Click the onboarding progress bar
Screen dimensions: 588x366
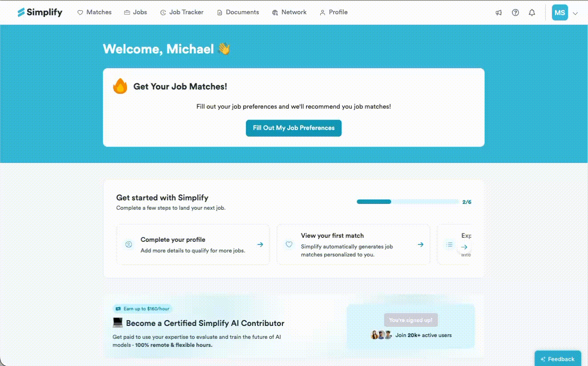[407, 202]
